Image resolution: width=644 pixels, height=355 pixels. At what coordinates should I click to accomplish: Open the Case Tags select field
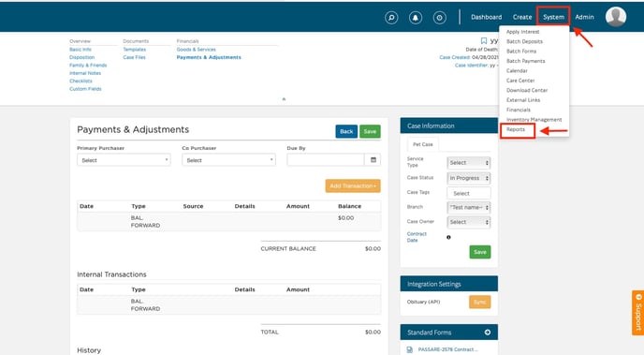[469, 193]
